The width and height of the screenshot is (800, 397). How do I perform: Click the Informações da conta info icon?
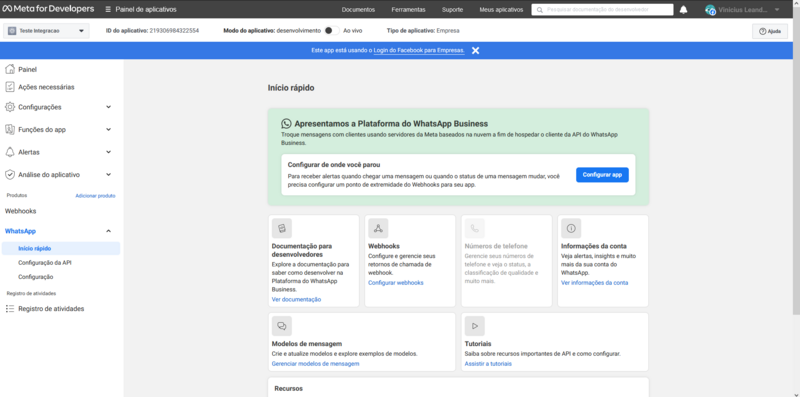click(x=571, y=229)
